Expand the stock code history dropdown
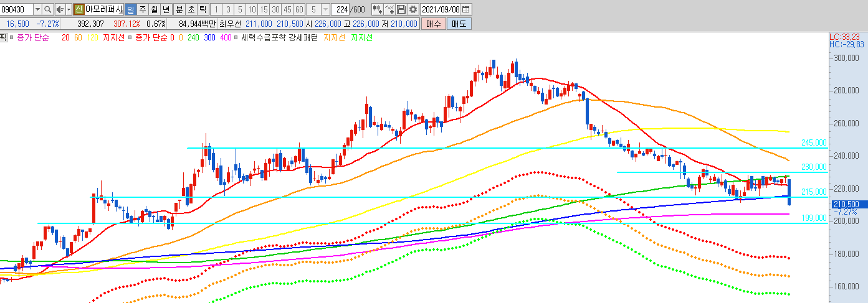868x303 pixels. (37, 9)
